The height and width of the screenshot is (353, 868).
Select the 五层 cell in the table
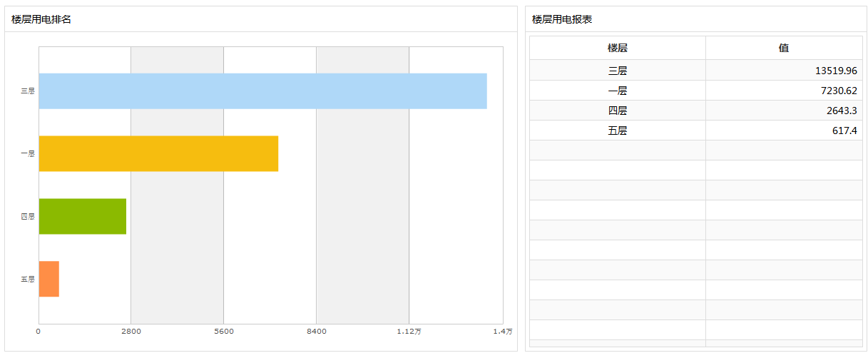click(618, 131)
